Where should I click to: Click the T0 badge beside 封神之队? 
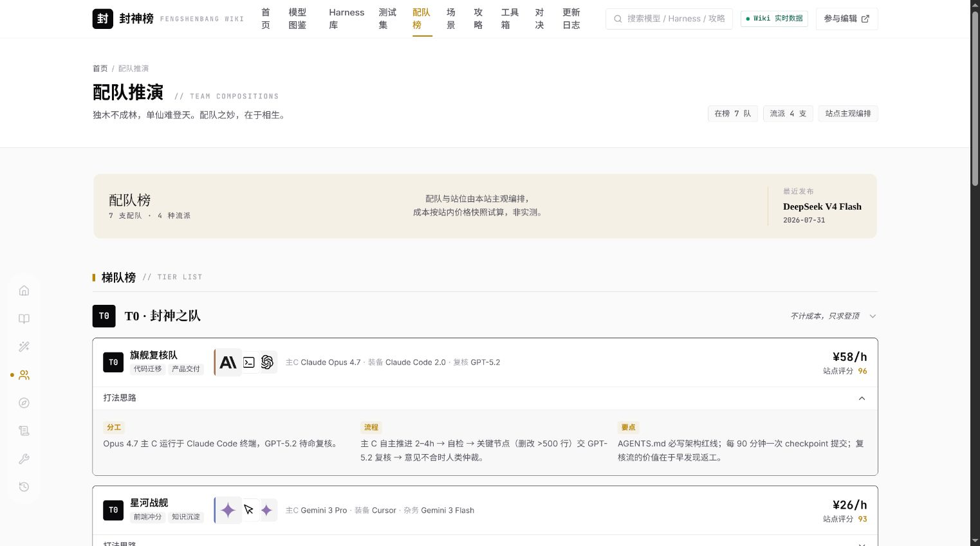click(104, 316)
